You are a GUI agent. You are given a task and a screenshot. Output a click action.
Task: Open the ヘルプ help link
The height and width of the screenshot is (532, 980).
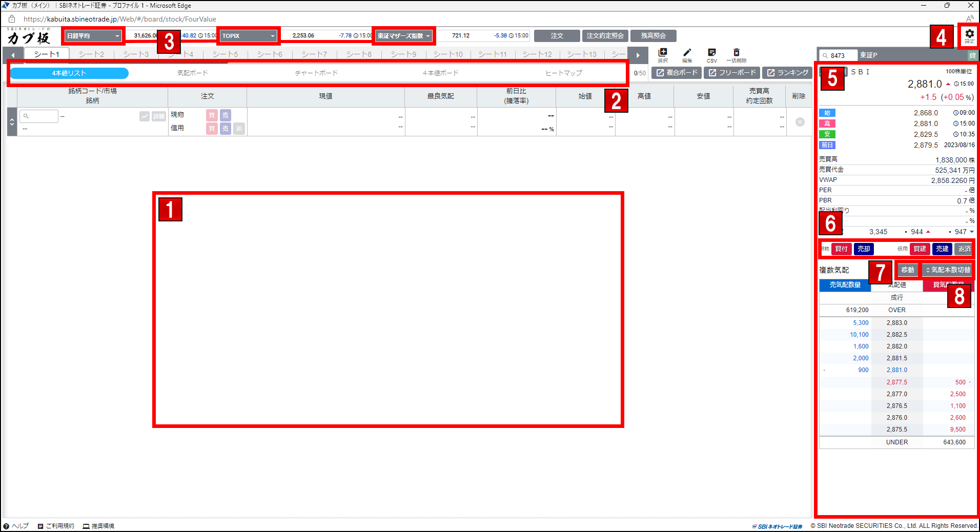click(16, 526)
